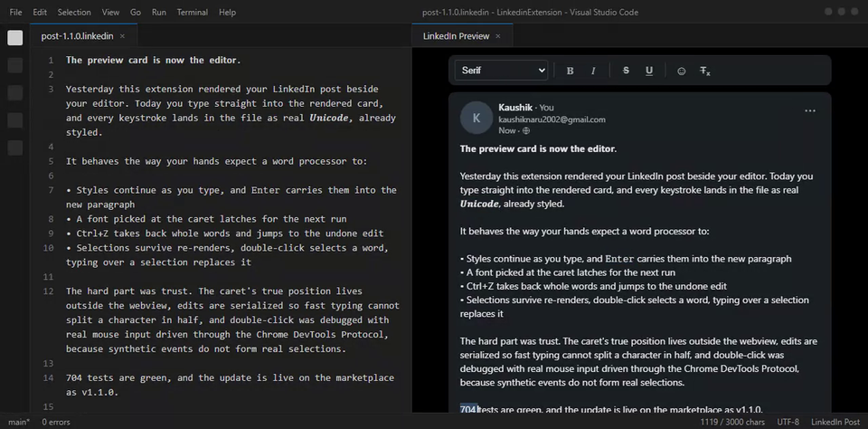Apply bold with the B button
The height and width of the screenshot is (429, 868).
[570, 71]
